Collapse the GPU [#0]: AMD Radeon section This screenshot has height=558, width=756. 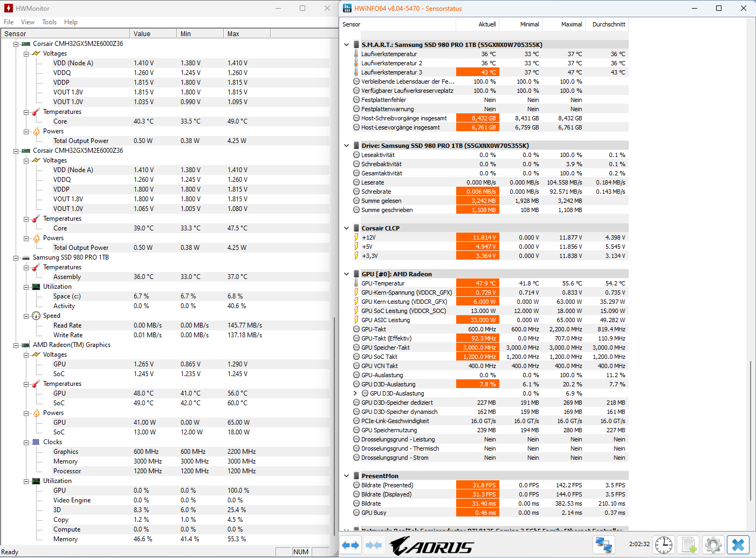[346, 274]
